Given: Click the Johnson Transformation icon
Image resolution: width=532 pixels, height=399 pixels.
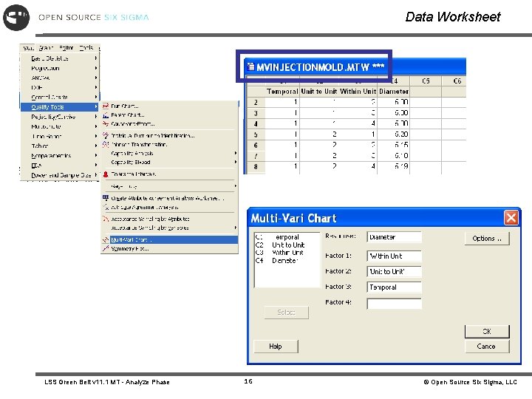Looking at the screenshot, I should click(x=106, y=145).
